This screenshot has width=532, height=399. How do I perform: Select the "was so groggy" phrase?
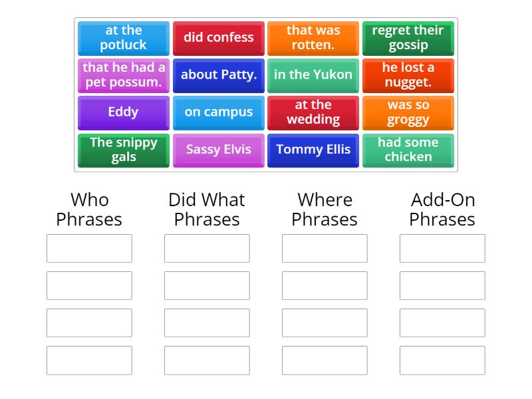pos(408,112)
